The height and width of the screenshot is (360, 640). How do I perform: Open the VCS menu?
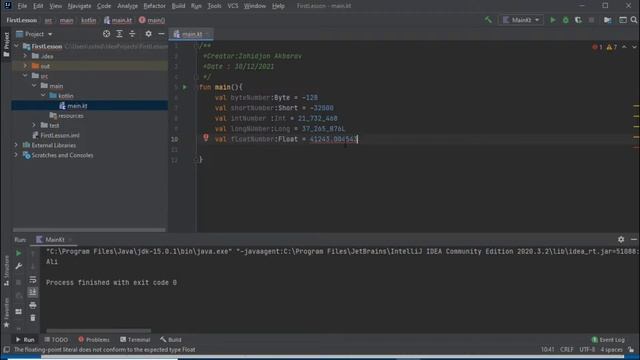click(x=233, y=6)
